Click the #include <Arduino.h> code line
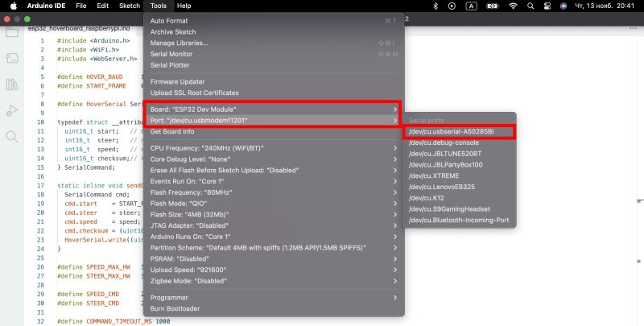644x326 pixels. [x=93, y=40]
